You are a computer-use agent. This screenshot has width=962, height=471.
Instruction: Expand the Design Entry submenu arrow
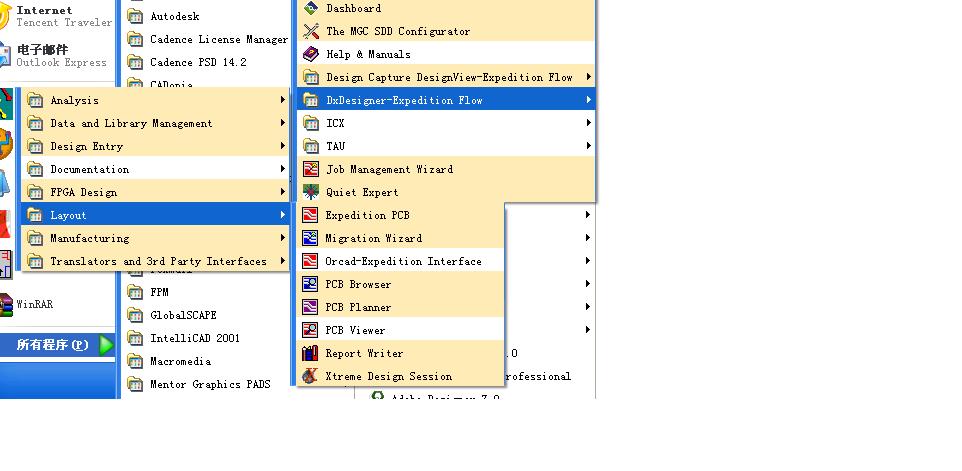coord(283,146)
